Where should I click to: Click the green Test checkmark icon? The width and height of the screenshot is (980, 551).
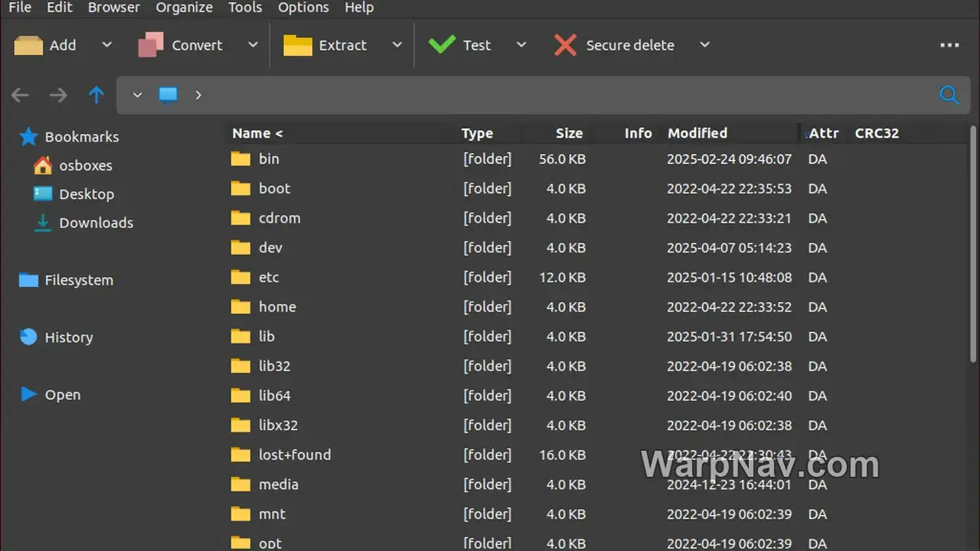tap(442, 45)
